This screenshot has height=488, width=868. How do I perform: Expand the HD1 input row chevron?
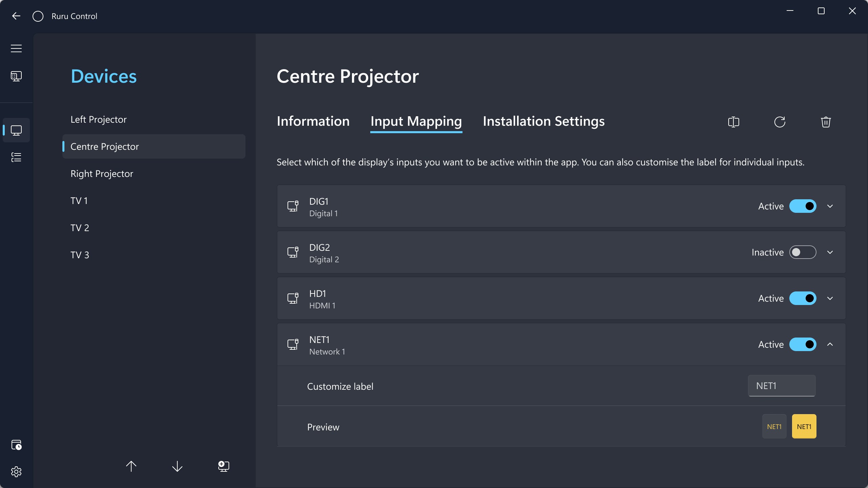pos(830,298)
